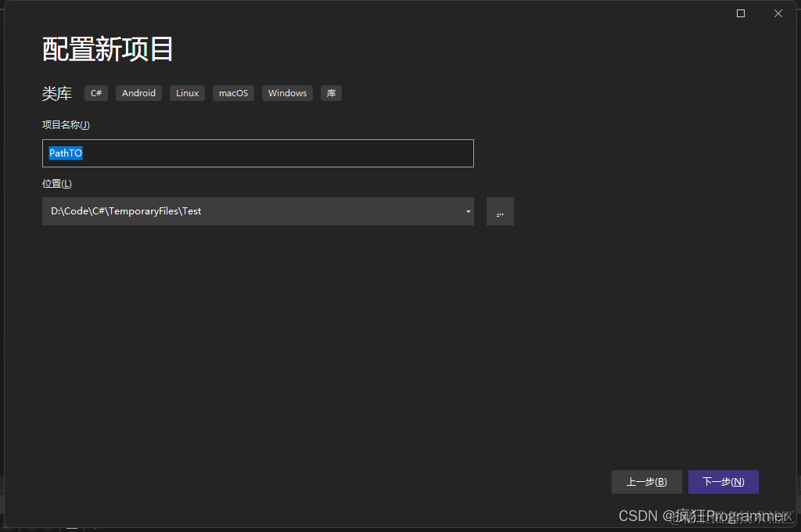The height and width of the screenshot is (532, 801).
Task: Go back using 上一步 previous button
Action: click(646, 481)
